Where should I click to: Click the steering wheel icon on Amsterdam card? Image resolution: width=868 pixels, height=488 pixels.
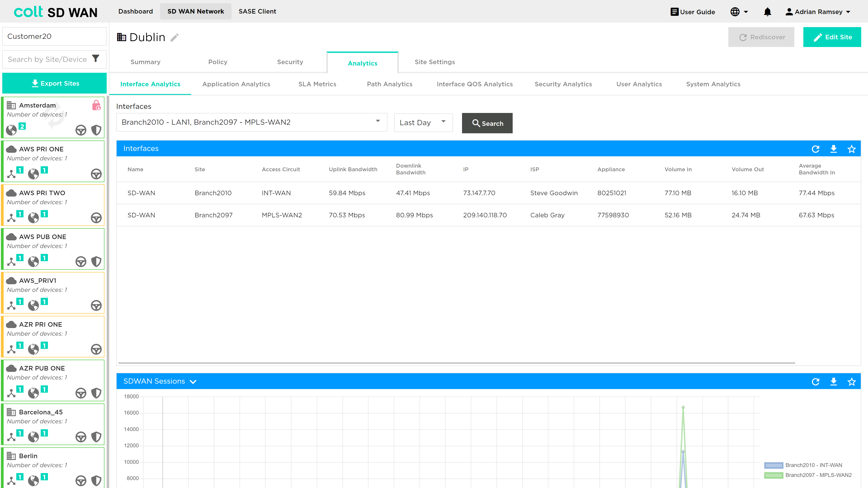pyautogui.click(x=81, y=130)
